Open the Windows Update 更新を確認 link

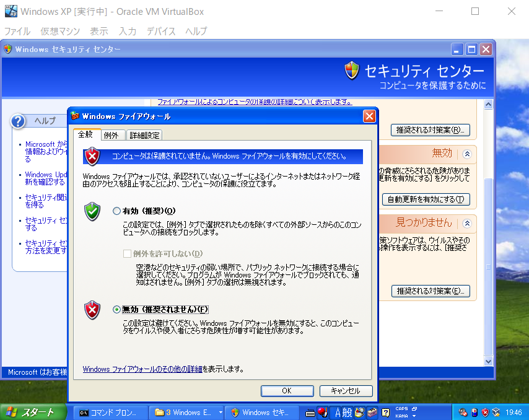click(46, 178)
